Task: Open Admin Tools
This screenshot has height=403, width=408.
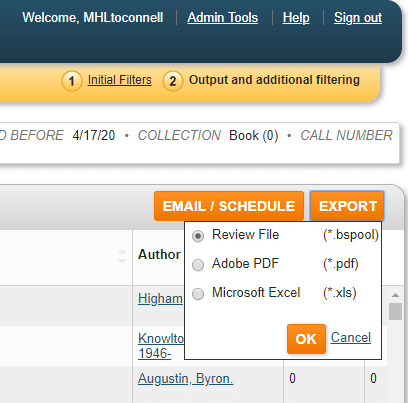Action: (x=222, y=17)
